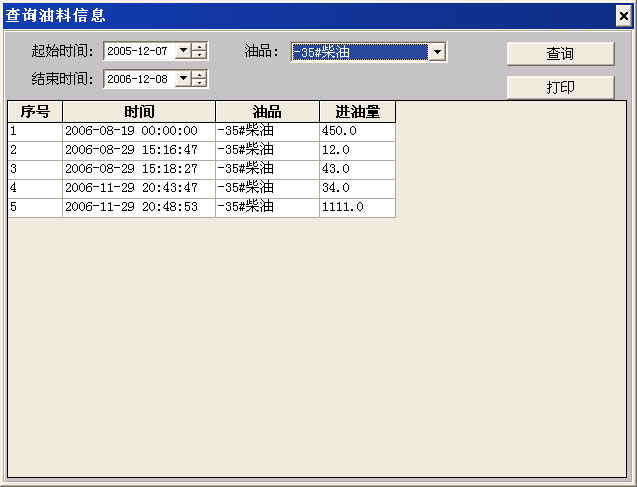Increase the 结束时间 date with up spinner
The image size is (637, 487).
pyautogui.click(x=200, y=75)
